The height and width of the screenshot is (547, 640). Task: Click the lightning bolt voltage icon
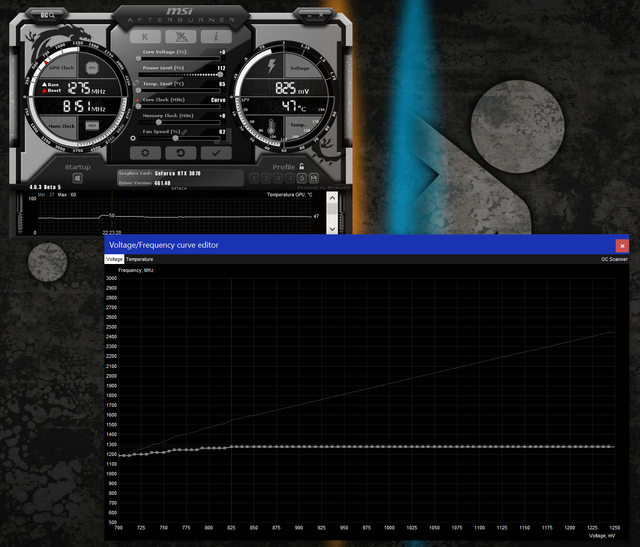tap(271, 66)
